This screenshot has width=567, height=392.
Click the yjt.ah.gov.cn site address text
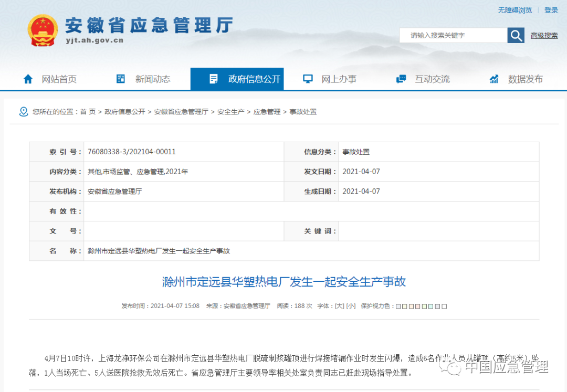(94, 40)
